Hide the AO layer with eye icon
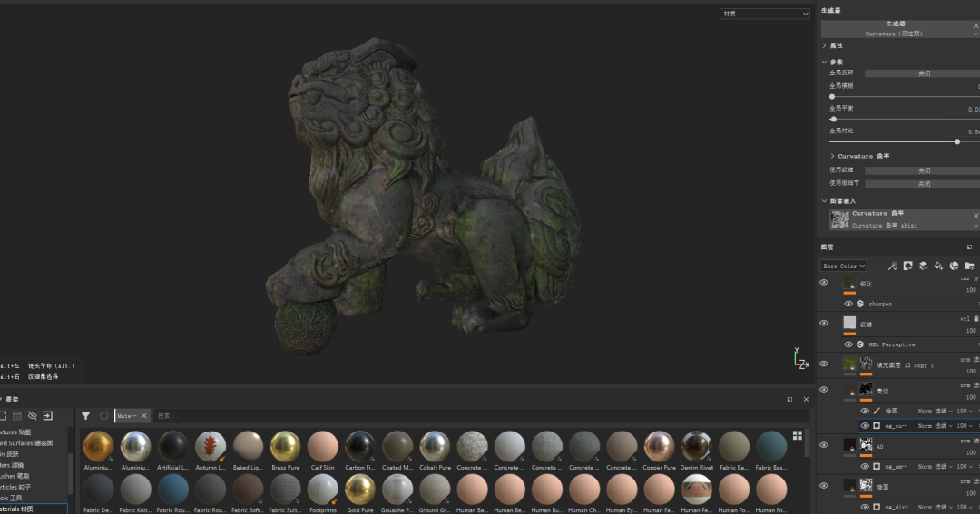Screen dimensions: 980x514 pos(824,445)
